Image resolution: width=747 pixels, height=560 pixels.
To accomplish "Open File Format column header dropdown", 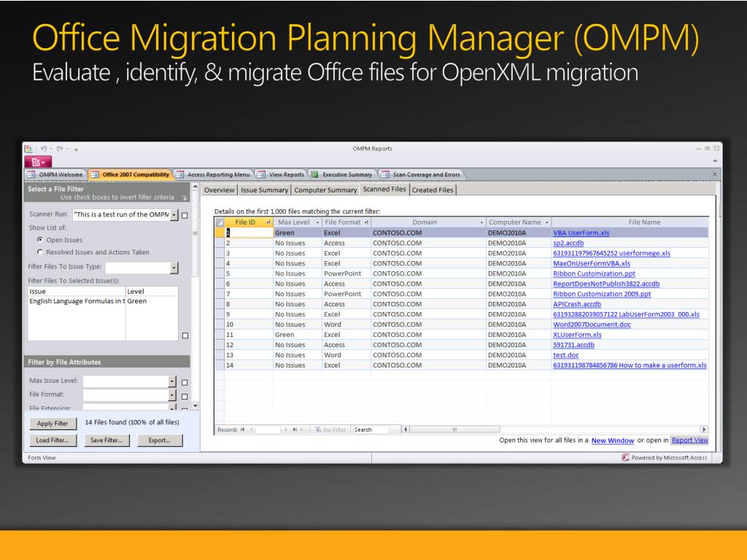I will (x=366, y=222).
